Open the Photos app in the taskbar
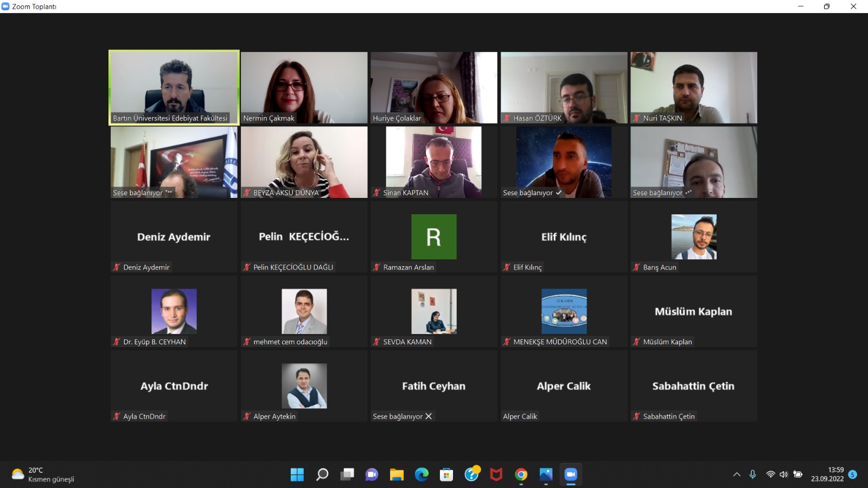Image resolution: width=868 pixels, height=488 pixels. 546,474
